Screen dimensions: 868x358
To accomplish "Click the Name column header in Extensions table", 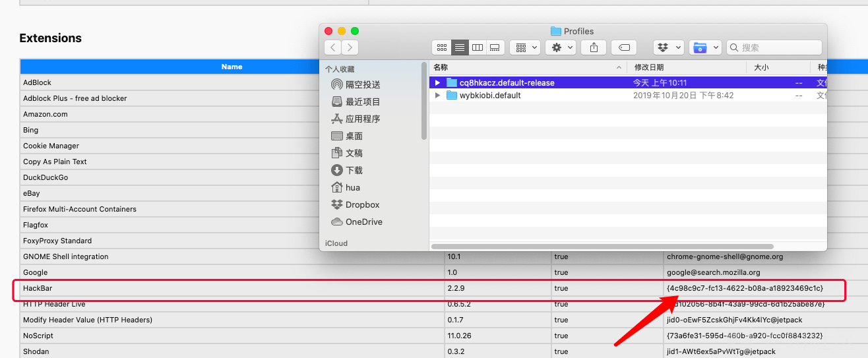I will tap(232, 67).
